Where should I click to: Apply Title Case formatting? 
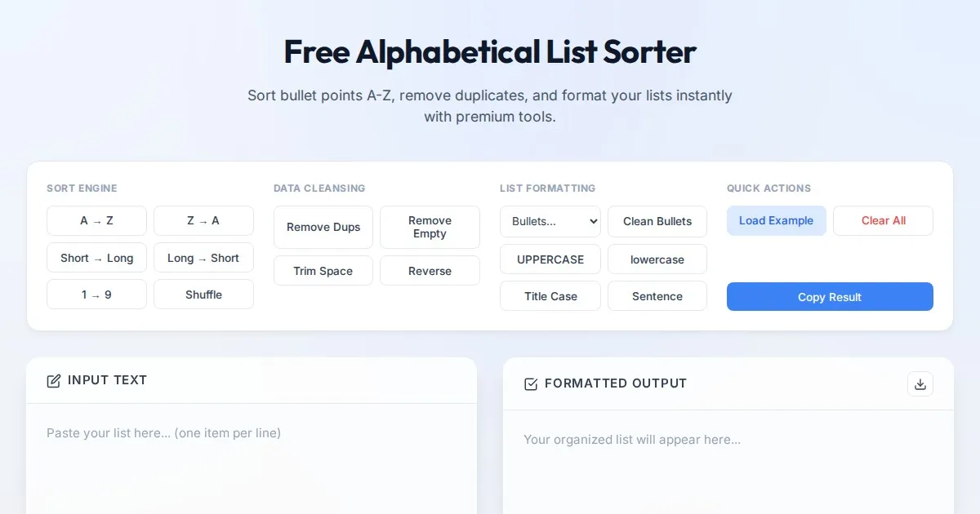click(550, 296)
